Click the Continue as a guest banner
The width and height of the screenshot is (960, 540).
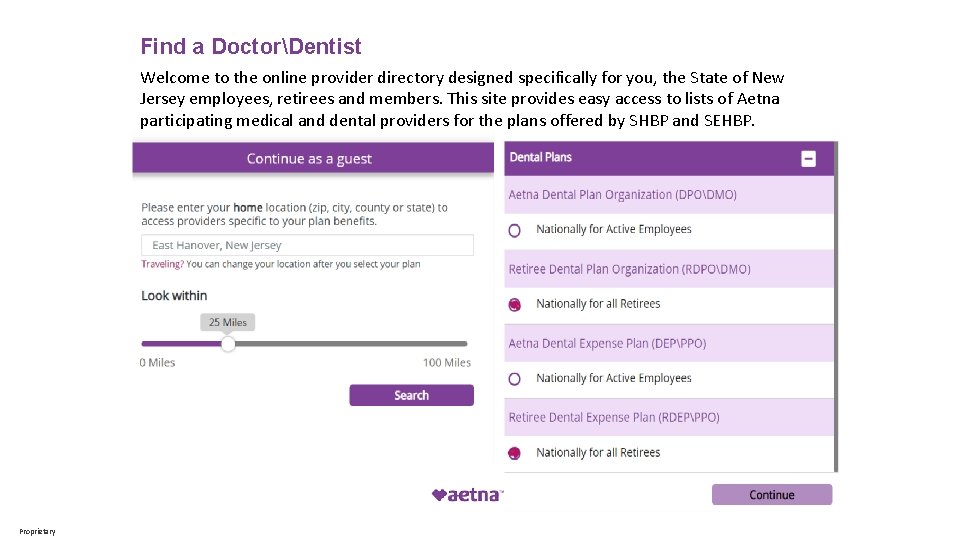coord(313,159)
